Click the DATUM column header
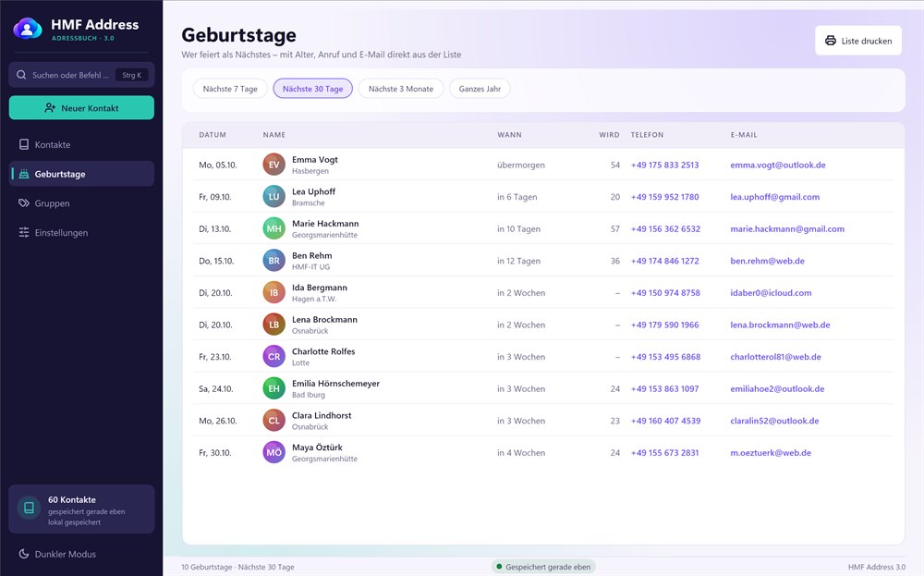This screenshot has height=576, width=924. point(213,135)
